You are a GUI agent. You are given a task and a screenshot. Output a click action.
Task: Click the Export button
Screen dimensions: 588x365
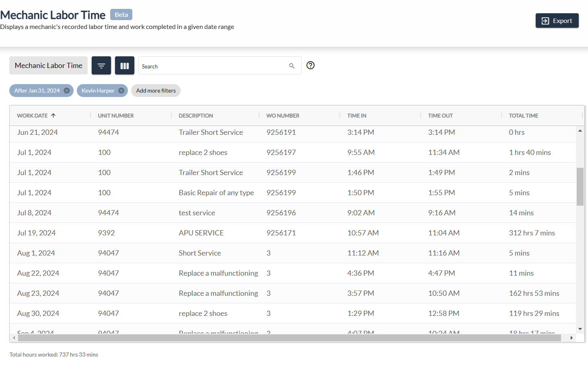click(x=557, y=21)
